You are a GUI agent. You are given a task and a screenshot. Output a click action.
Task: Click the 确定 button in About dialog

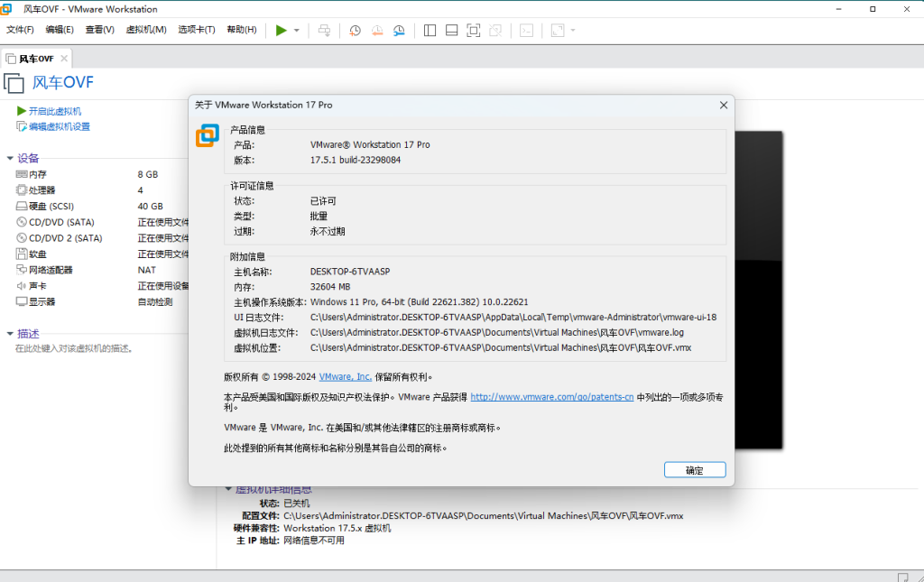pyautogui.click(x=695, y=470)
